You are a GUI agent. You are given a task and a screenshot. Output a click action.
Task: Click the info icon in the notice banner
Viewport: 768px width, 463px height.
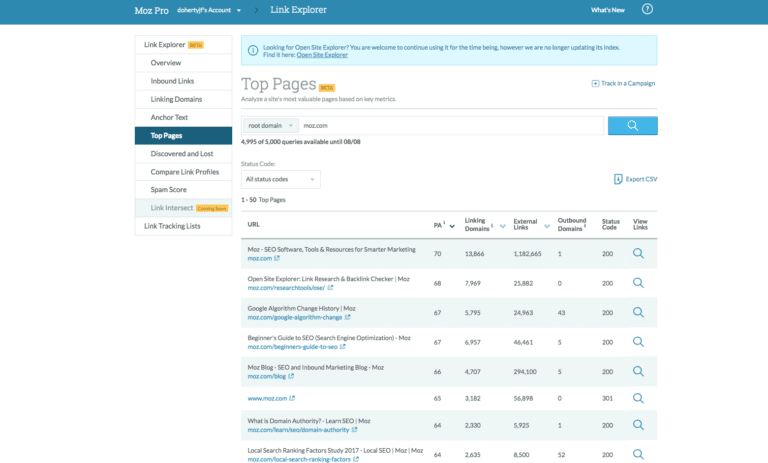pos(253,50)
